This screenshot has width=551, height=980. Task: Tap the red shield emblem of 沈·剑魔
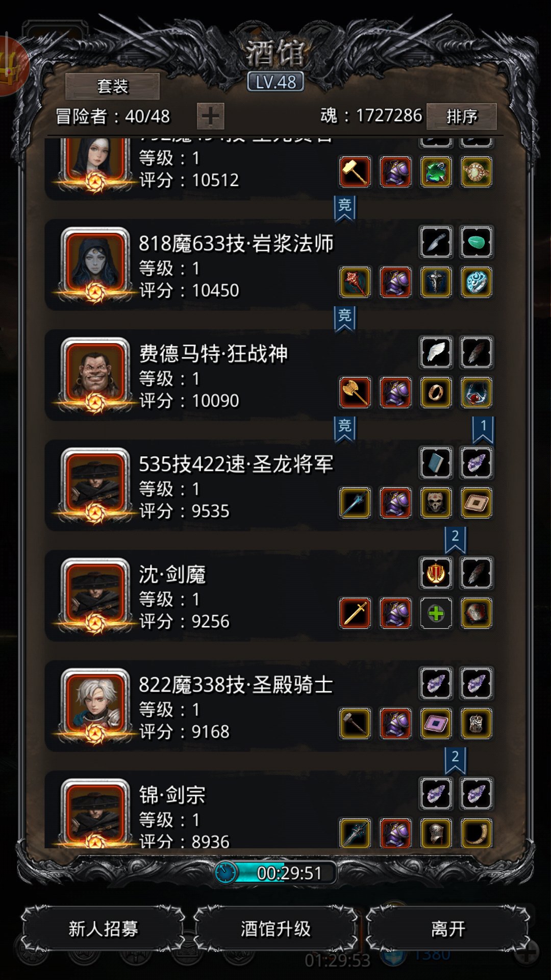(x=436, y=573)
